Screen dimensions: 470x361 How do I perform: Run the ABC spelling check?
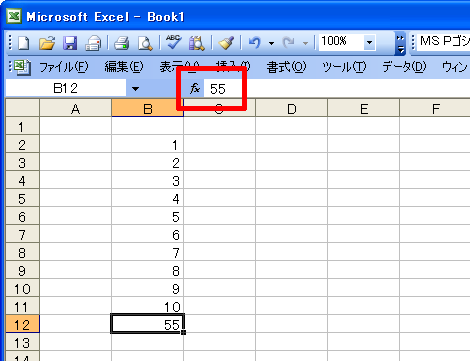coord(173,43)
